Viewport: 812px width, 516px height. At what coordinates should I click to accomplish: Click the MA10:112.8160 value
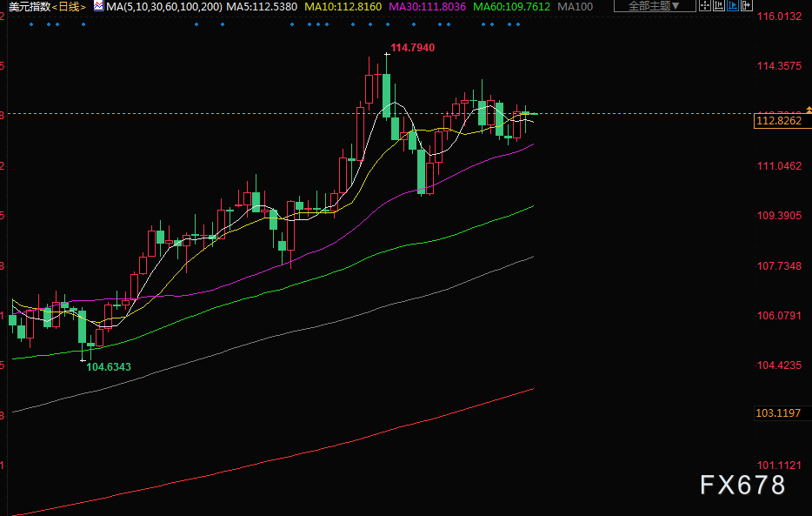pos(343,7)
